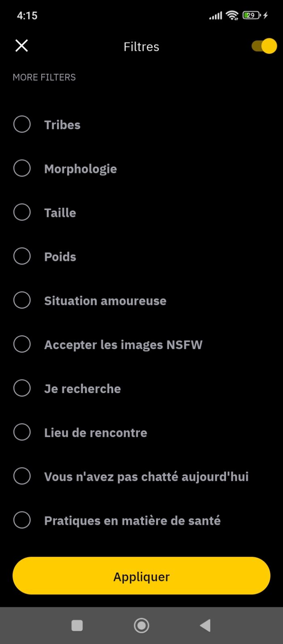Select the Taille filter circle
This screenshot has height=644, width=283.
pos(22,213)
